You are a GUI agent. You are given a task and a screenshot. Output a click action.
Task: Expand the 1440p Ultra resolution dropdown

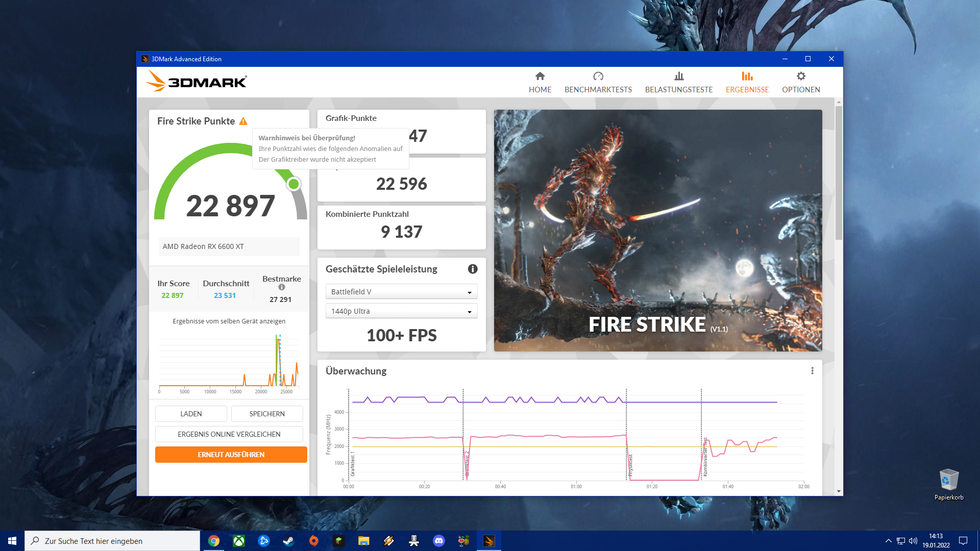401,311
